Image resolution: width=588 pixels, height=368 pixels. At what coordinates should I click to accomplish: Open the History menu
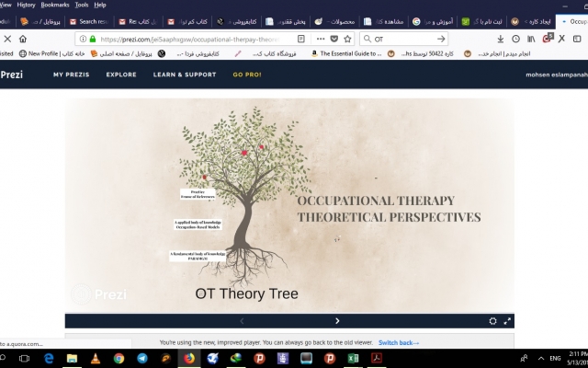pyautogui.click(x=26, y=5)
